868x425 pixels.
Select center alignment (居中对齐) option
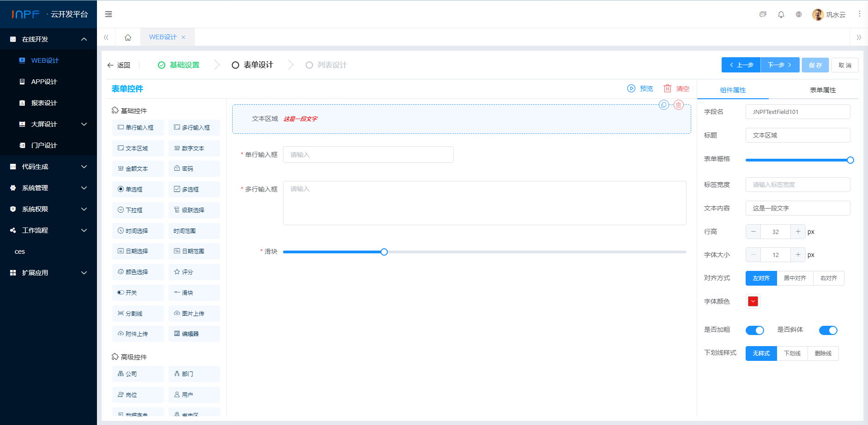[795, 278]
